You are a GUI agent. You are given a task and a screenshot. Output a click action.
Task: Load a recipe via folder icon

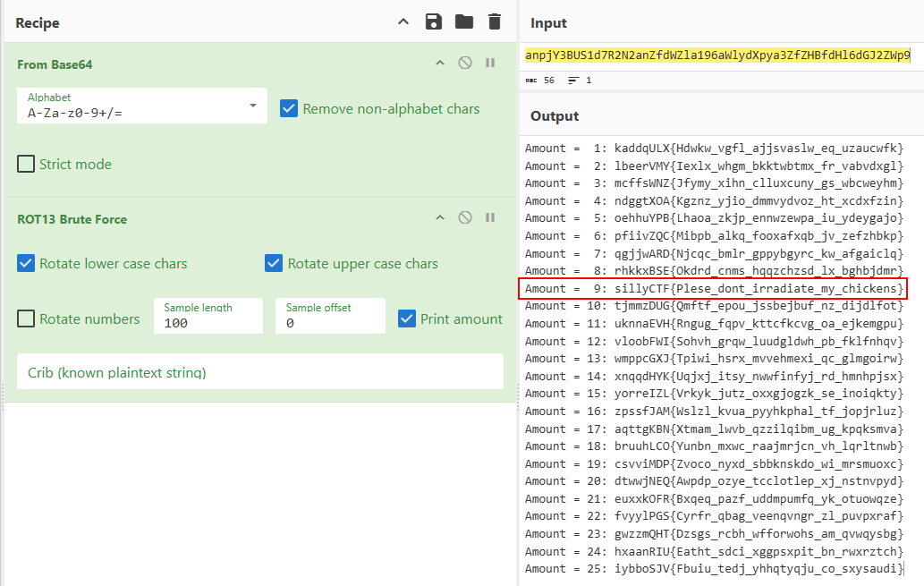click(x=463, y=21)
